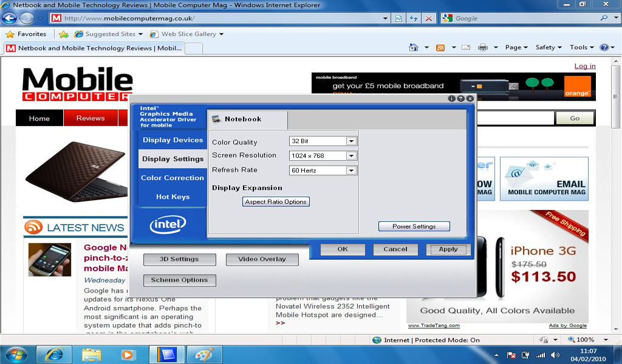The image size is (622, 364).
Task: Open the Recent Pages dropdown beside Forward
Action: (40, 19)
